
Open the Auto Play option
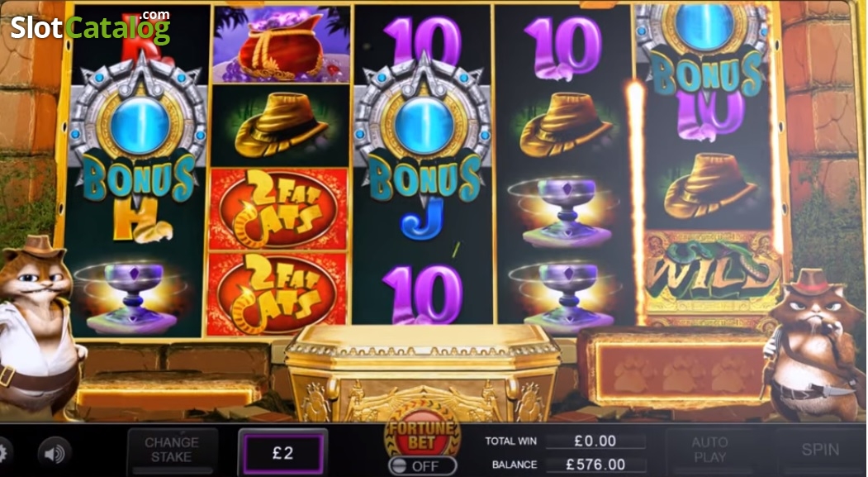click(x=709, y=450)
